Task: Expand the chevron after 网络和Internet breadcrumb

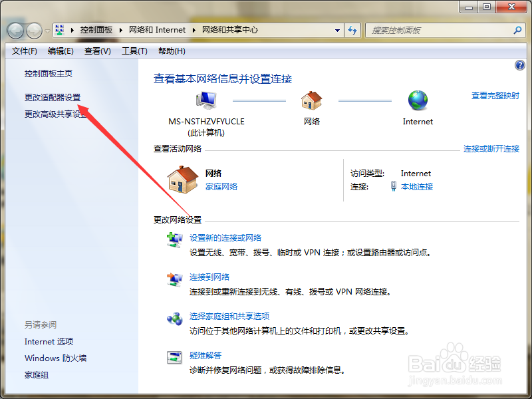Action: (x=194, y=30)
